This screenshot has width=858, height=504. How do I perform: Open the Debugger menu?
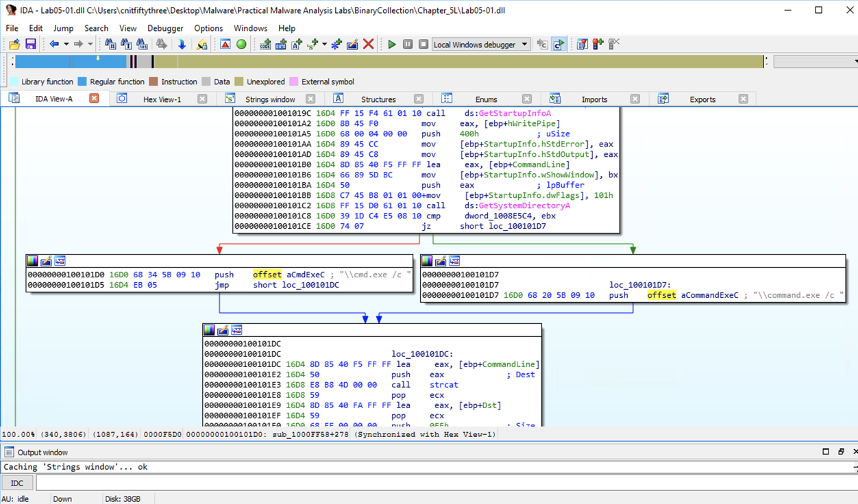(165, 28)
